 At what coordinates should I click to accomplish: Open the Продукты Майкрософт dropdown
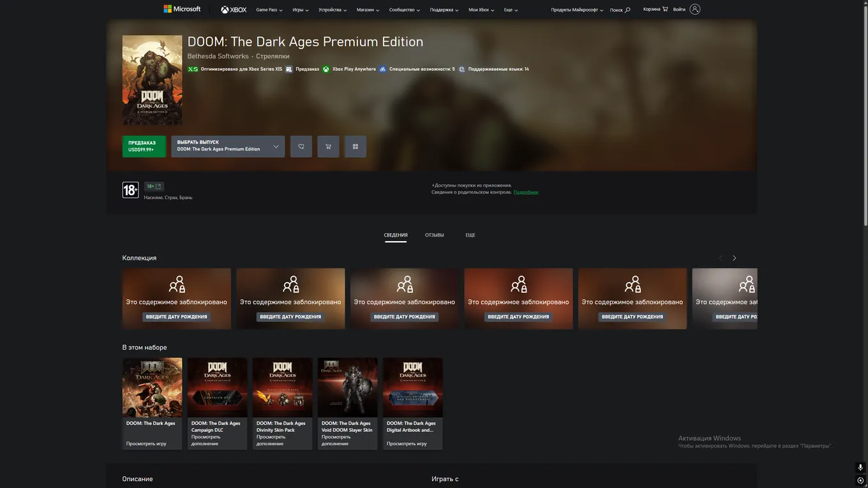point(577,10)
